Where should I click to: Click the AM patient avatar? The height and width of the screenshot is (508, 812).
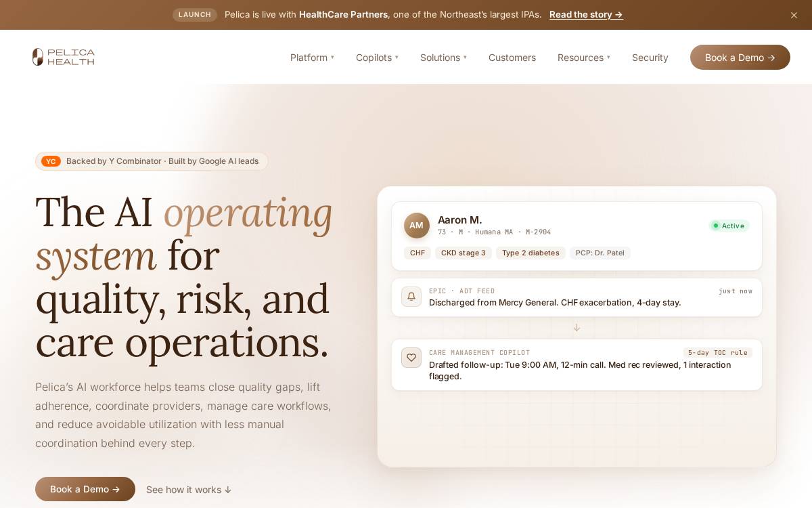(x=417, y=226)
